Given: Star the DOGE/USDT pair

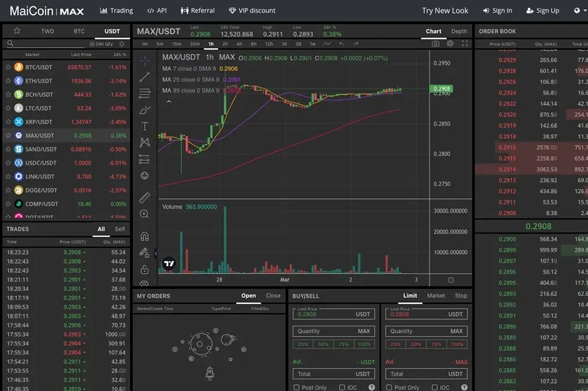Looking at the screenshot, I should 8,190.
